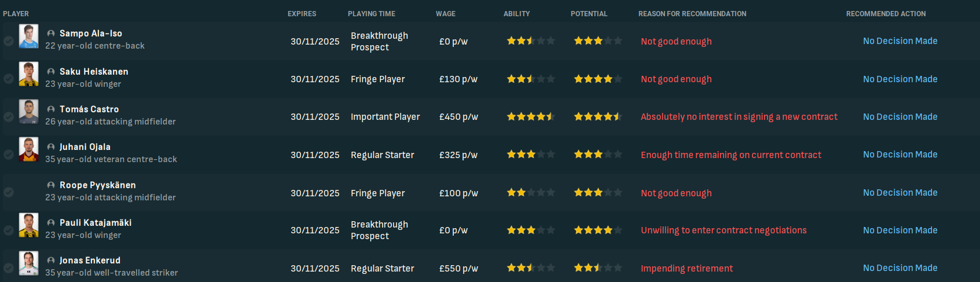Open Roope Pyyskänen's player profile link
The width and height of the screenshot is (980, 282).
[x=97, y=185]
